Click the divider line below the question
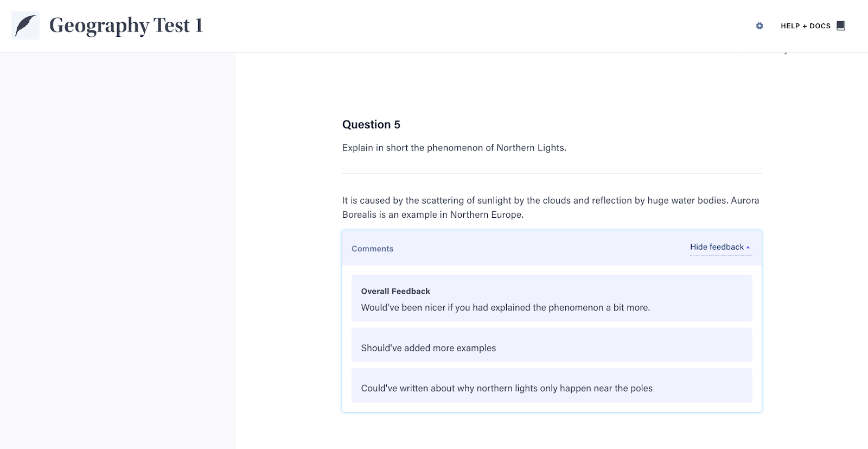868x449 pixels. click(x=552, y=173)
